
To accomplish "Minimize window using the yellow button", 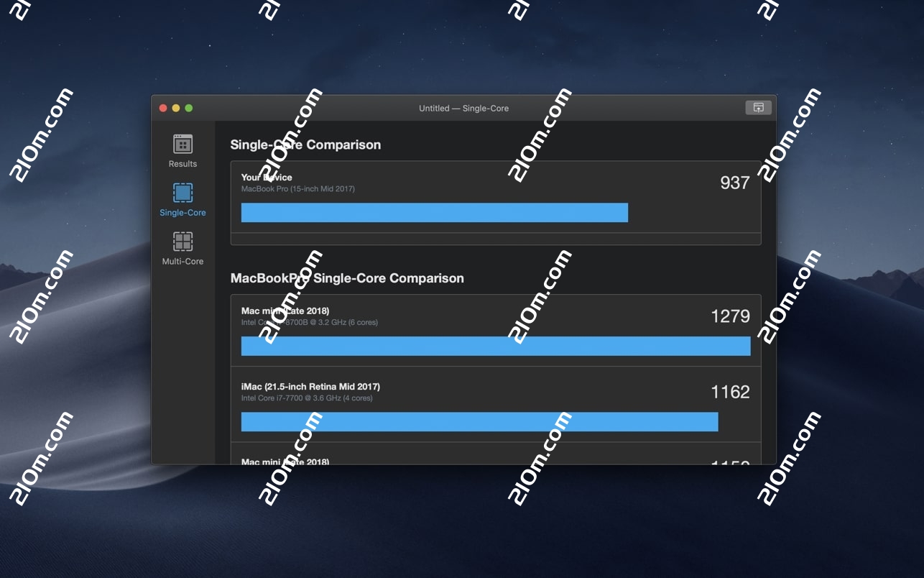I will (176, 108).
